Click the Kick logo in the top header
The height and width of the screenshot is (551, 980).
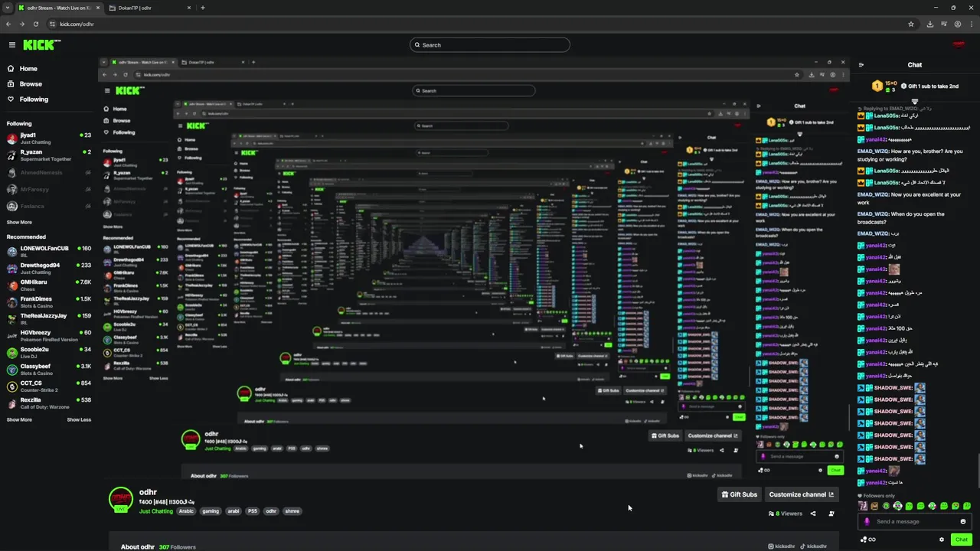tap(41, 45)
